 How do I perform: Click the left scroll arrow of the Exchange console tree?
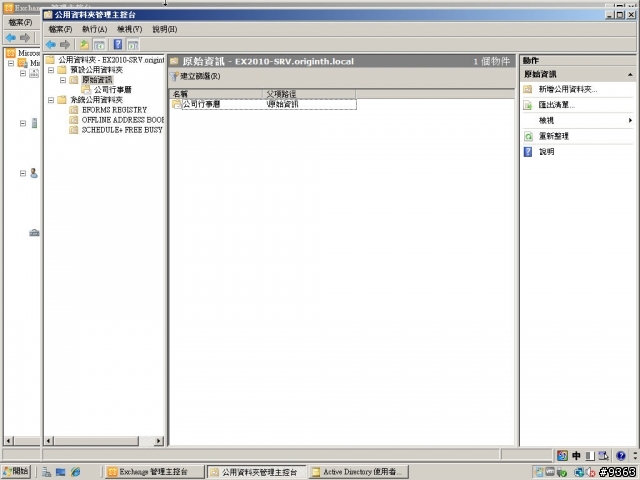point(9,441)
